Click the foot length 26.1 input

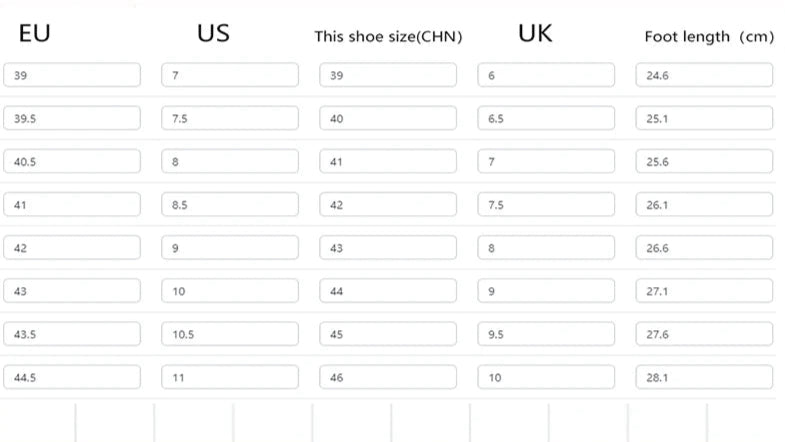click(x=704, y=204)
